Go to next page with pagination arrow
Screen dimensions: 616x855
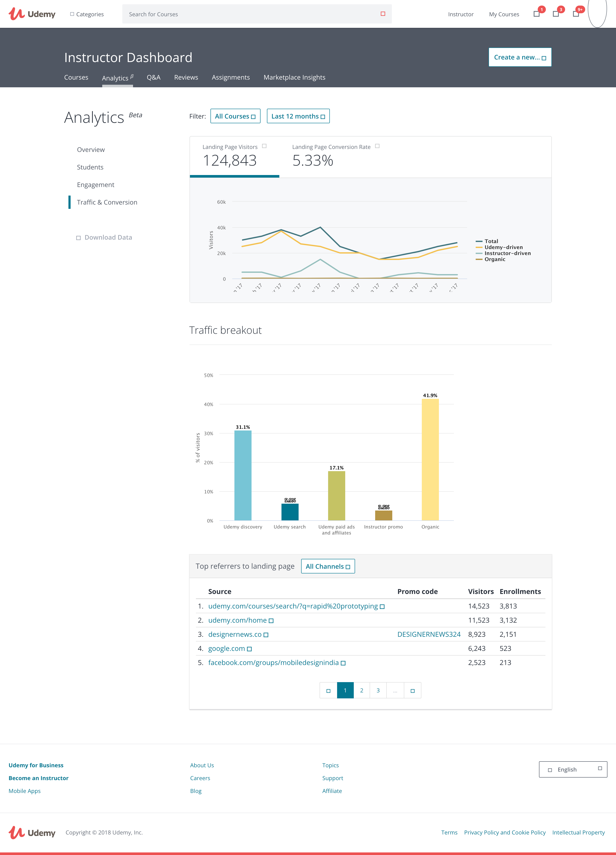[413, 691]
